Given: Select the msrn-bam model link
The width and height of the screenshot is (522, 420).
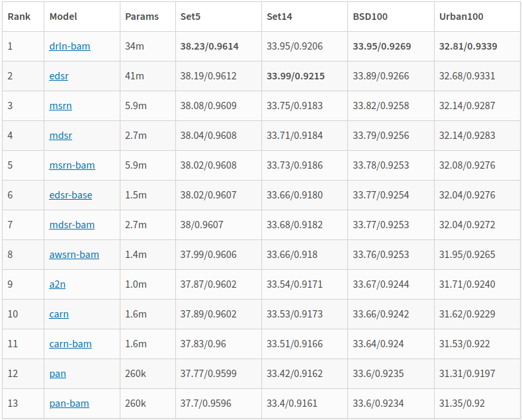Looking at the screenshot, I should (x=72, y=165).
